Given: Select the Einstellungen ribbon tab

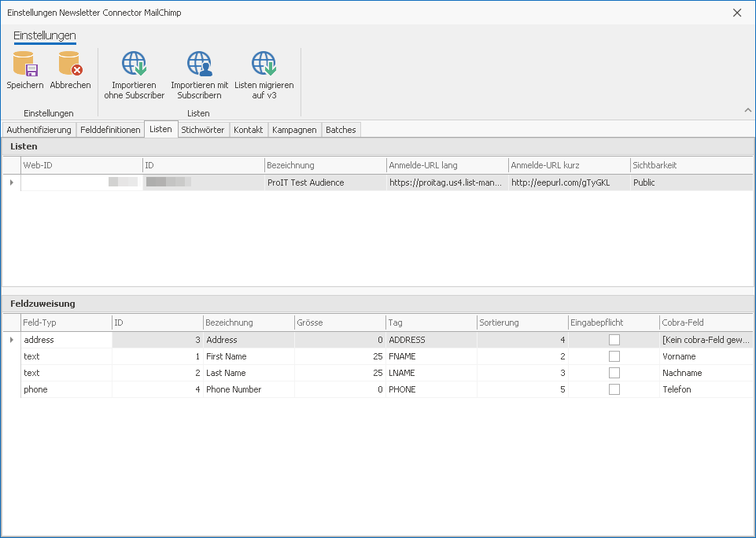Looking at the screenshot, I should click(x=45, y=35).
